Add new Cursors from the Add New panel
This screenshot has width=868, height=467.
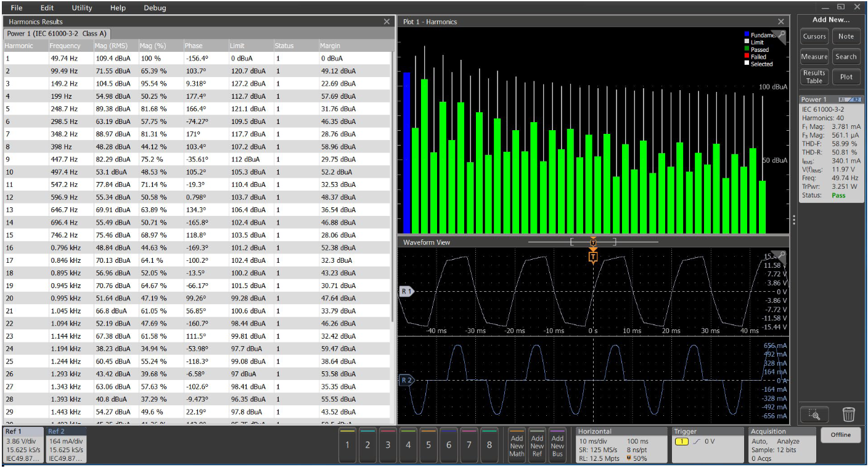pos(814,36)
